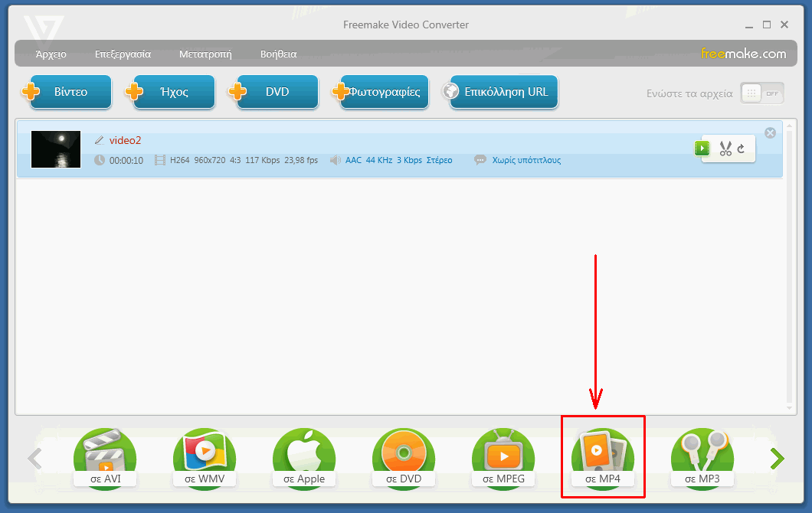Open the Χωρίς υπότιτλους subtitles option
This screenshot has width=812, height=513.
pos(526,160)
